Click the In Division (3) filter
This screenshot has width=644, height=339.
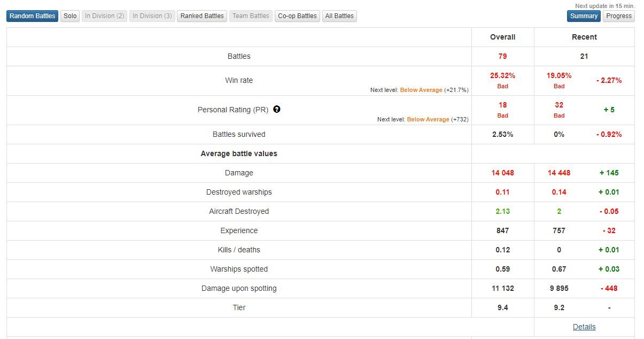pos(152,16)
